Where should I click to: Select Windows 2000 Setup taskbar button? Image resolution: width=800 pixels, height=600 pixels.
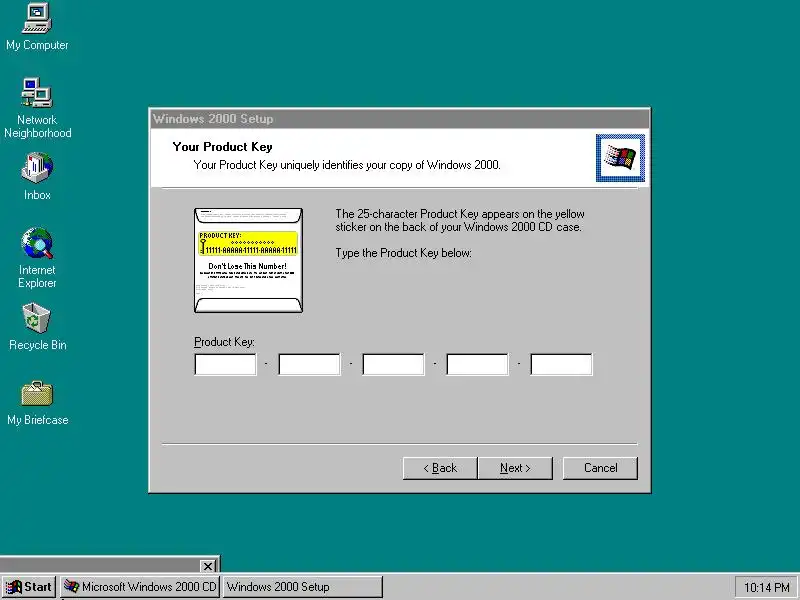coord(303,587)
